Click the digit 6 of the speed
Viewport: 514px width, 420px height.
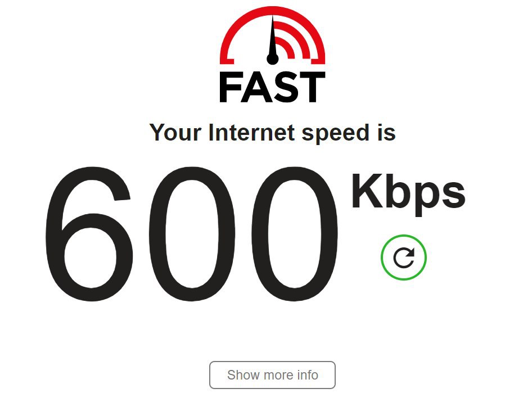coord(89,234)
